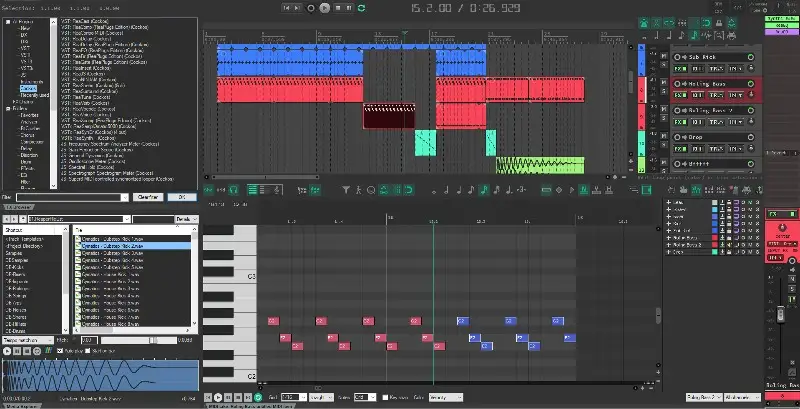Viewport: 800px width, 409px height.
Task: Select the Cockos category in FX browser
Action: pos(30,87)
